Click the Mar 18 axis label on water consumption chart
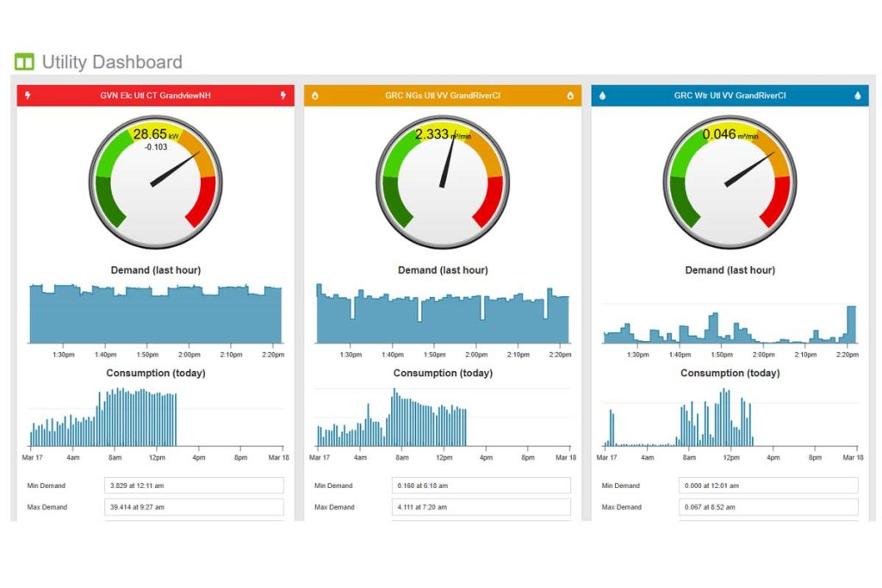The height and width of the screenshot is (588, 882). pos(853,458)
